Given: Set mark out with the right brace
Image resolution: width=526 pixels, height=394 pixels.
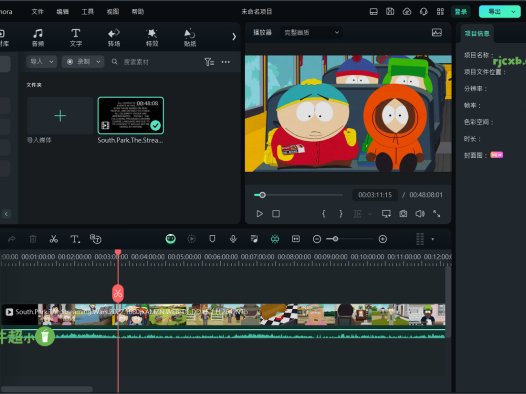Looking at the screenshot, I should tap(341, 214).
